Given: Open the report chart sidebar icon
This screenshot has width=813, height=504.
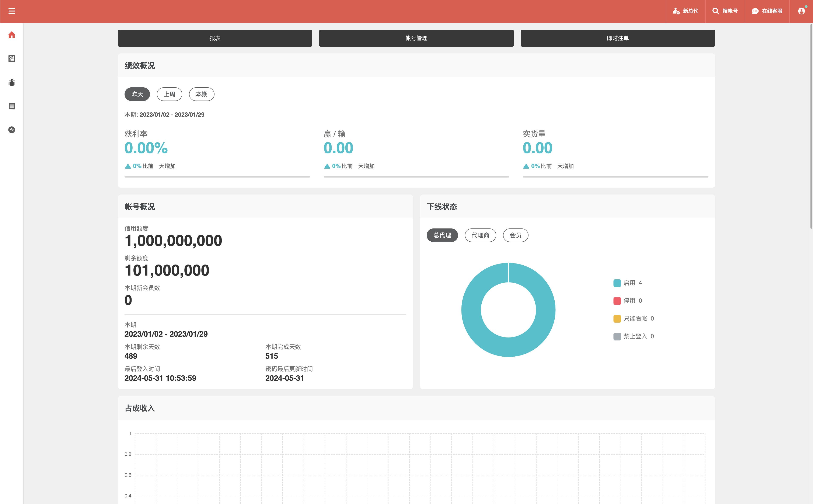Looking at the screenshot, I should pyautogui.click(x=12, y=59).
